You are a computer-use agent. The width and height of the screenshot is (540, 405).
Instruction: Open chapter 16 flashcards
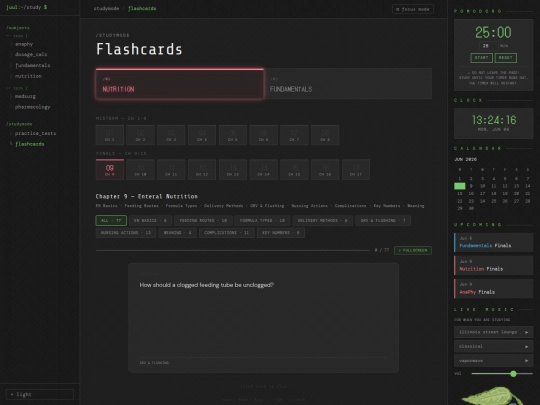(325, 169)
